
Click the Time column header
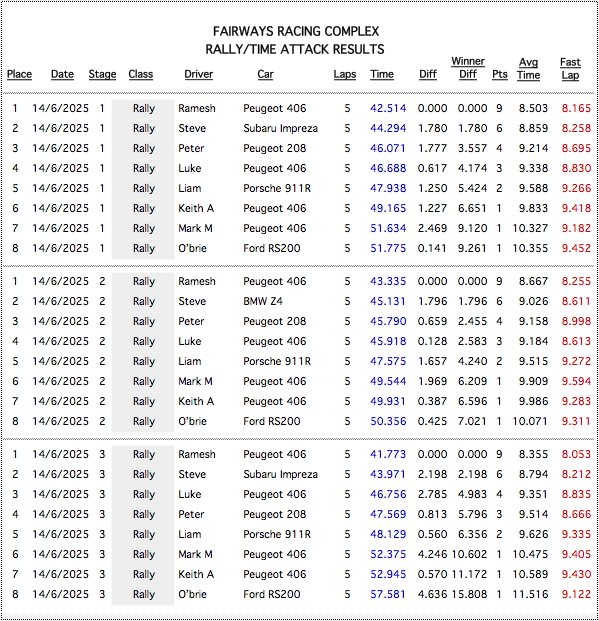coord(382,74)
